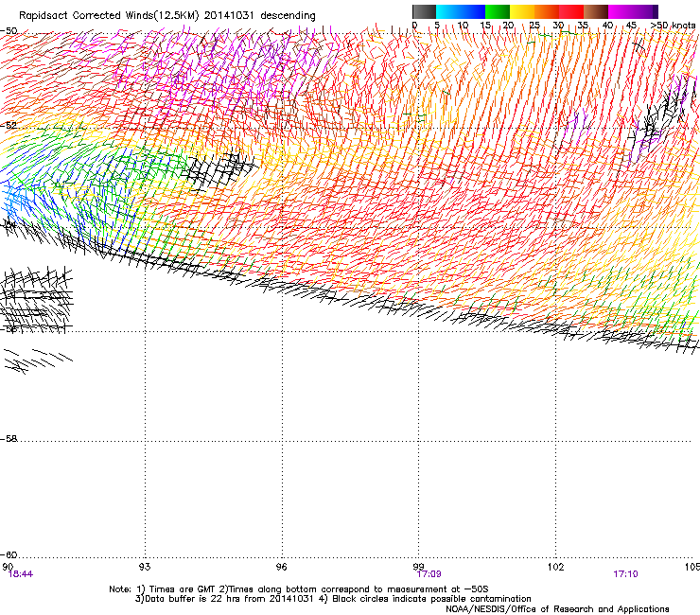Click the '10' legend scale label
Image resolution: width=700 pixels, height=615 pixels.
463,26
